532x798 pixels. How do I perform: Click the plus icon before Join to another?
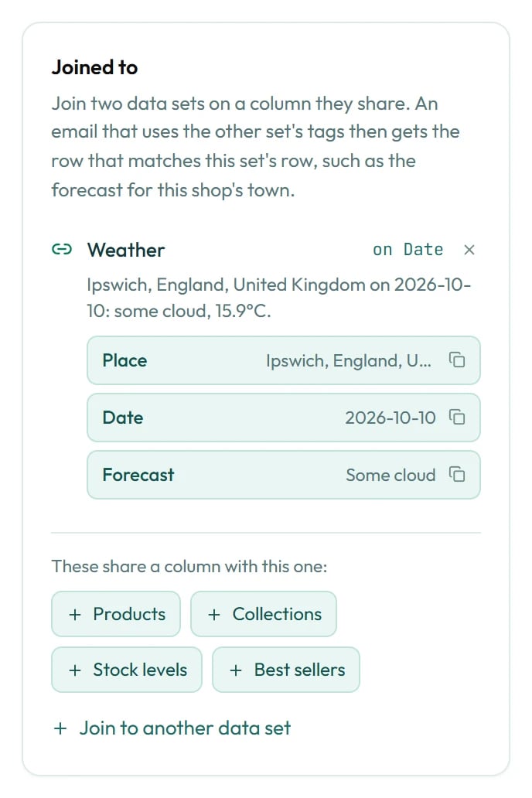pos(60,728)
